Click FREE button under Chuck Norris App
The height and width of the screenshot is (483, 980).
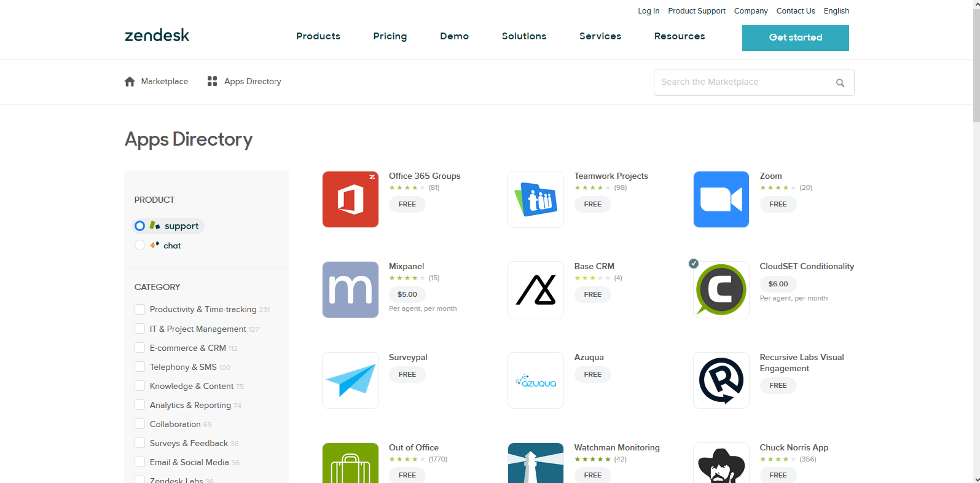778,475
